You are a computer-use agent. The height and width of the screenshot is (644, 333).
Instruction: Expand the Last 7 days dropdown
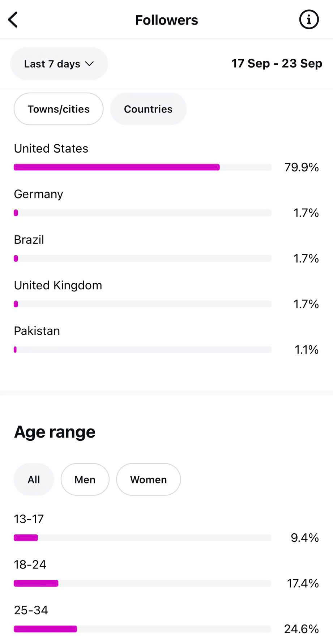(x=59, y=64)
